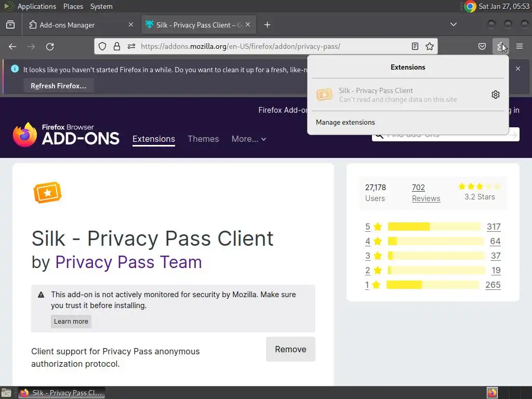The image size is (532, 399).
Task: Open the 3 star rating link
Action: [x=367, y=256]
